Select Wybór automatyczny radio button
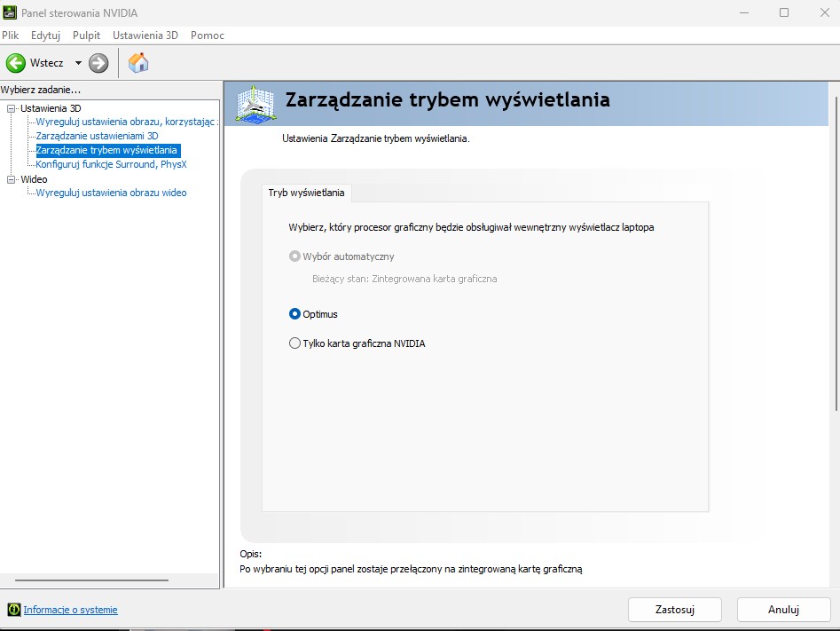This screenshot has height=631, width=840. (295, 256)
